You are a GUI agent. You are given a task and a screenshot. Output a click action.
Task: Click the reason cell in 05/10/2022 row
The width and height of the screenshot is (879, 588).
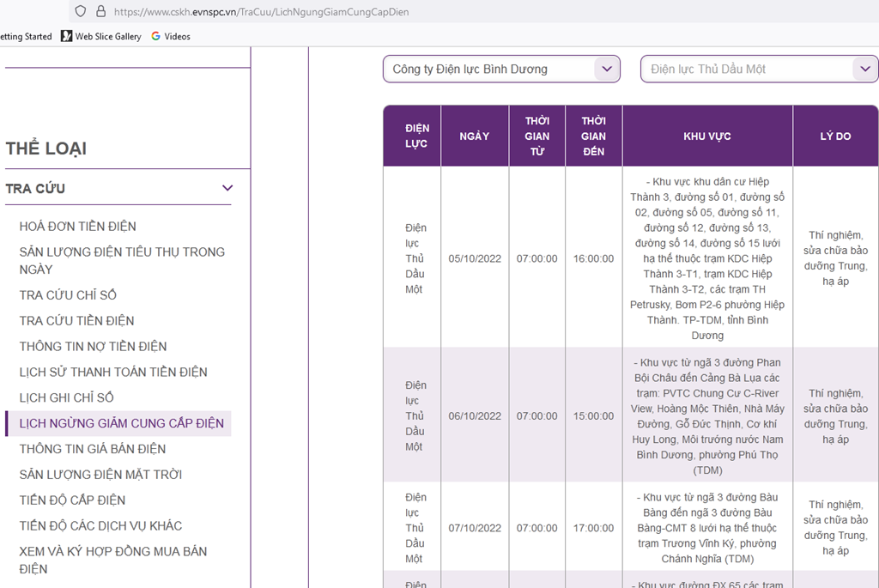click(836, 258)
